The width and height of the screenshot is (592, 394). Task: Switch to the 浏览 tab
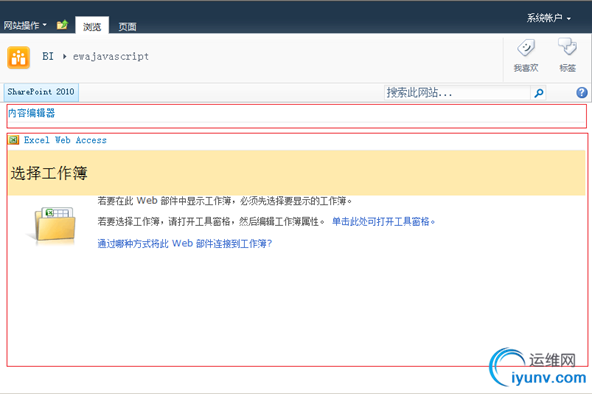(x=92, y=26)
